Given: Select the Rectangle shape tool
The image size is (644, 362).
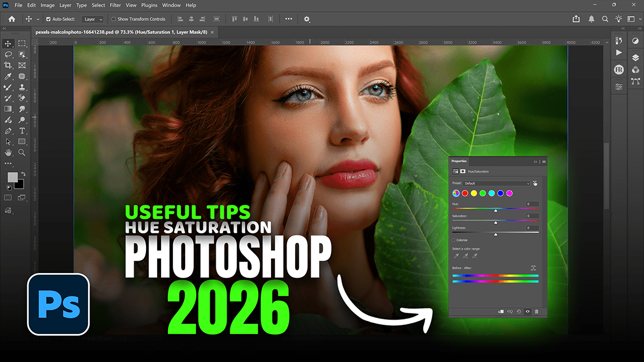Looking at the screenshot, I should (22, 142).
